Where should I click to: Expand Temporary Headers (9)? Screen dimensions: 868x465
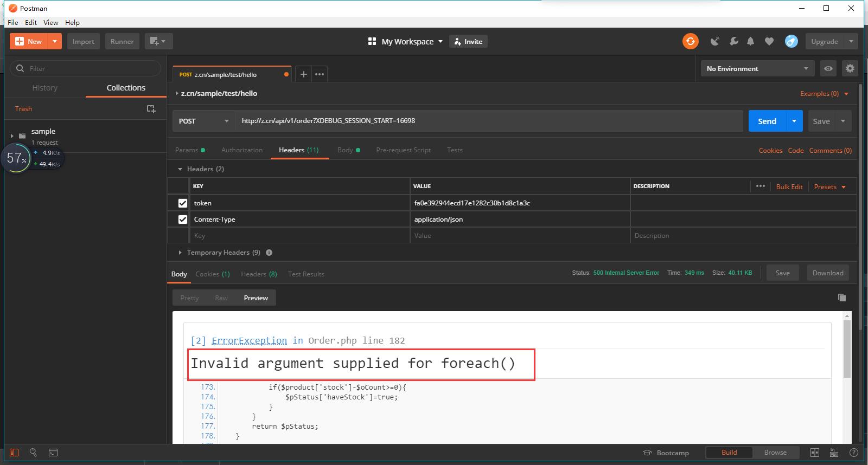180,253
